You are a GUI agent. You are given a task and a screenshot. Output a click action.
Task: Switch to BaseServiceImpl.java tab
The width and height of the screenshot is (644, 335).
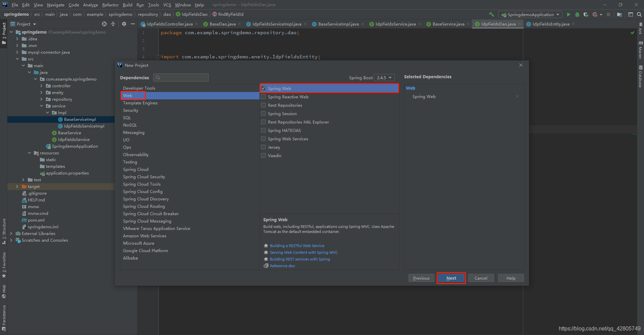click(338, 24)
